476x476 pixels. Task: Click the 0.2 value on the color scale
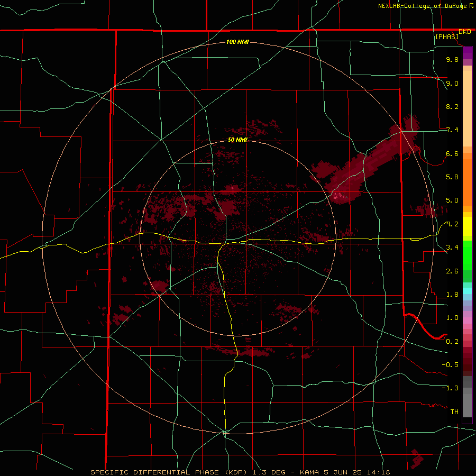[x=452, y=342]
